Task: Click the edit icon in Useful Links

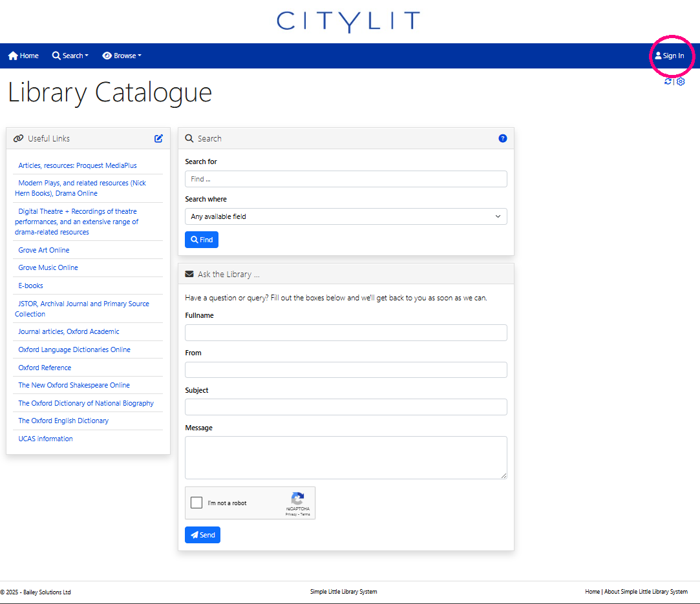Action: coord(158,138)
